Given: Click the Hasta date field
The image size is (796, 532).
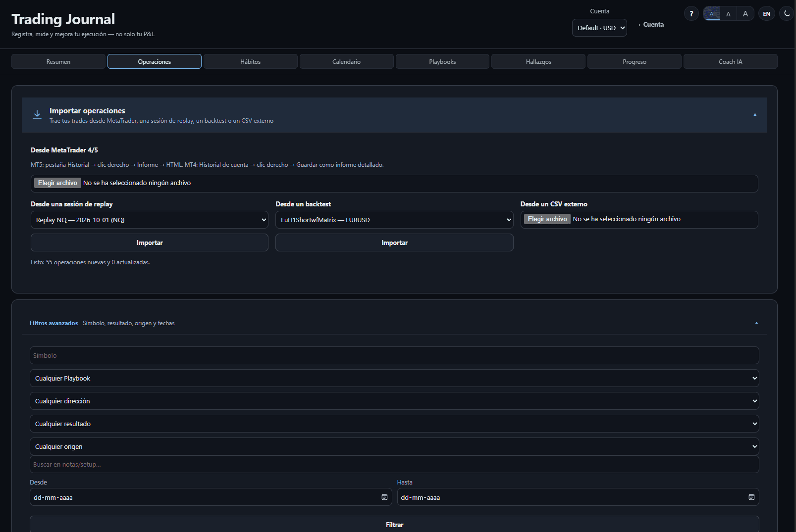Looking at the screenshot, I should pos(578,497).
